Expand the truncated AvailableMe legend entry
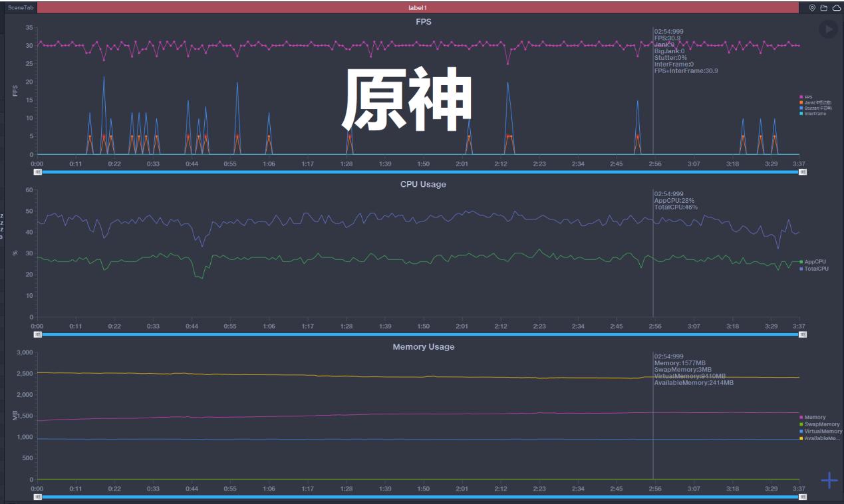 [x=819, y=438]
